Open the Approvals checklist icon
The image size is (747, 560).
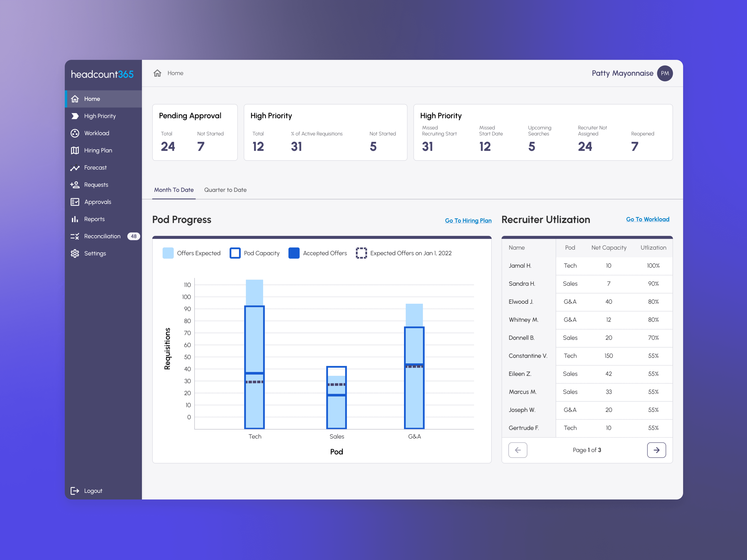click(x=75, y=202)
